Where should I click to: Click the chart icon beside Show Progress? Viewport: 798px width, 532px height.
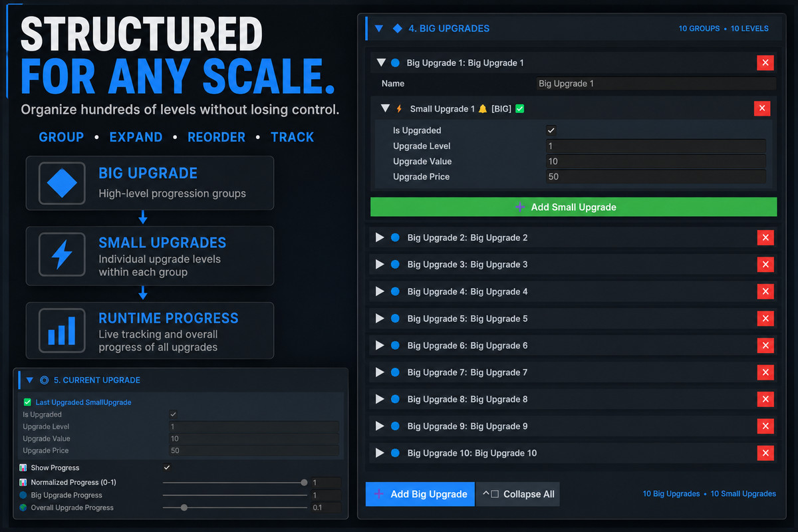tap(23, 467)
